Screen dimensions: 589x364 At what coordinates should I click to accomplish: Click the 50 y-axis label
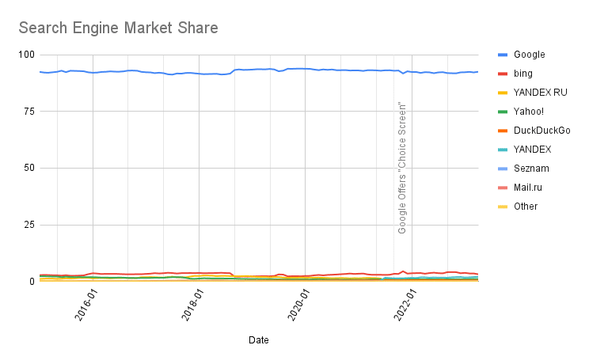pos(29,169)
